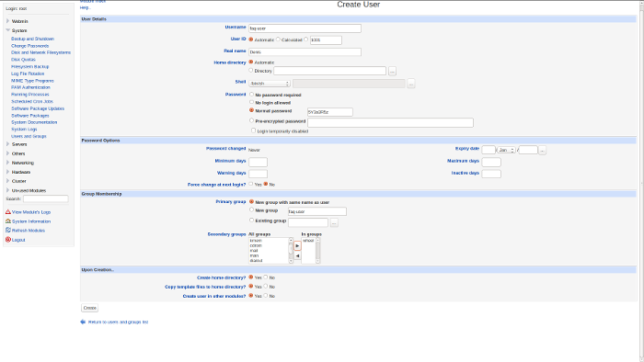Open Bootup and Shutdown module
The image size is (644, 362).
32,39
